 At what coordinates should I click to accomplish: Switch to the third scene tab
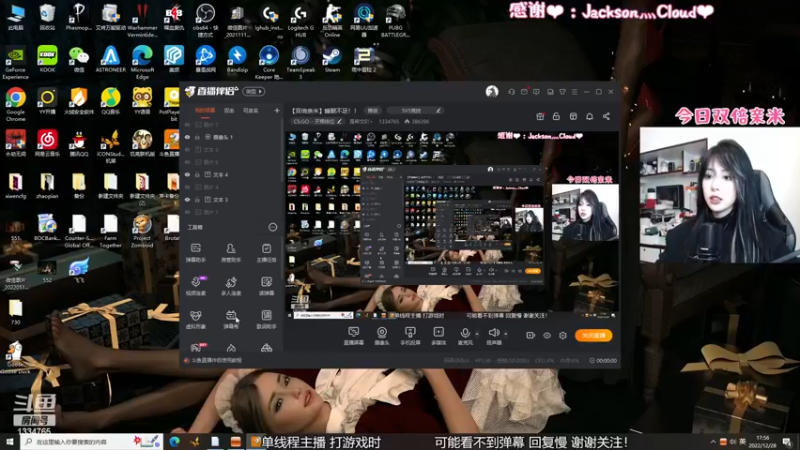coord(251,110)
